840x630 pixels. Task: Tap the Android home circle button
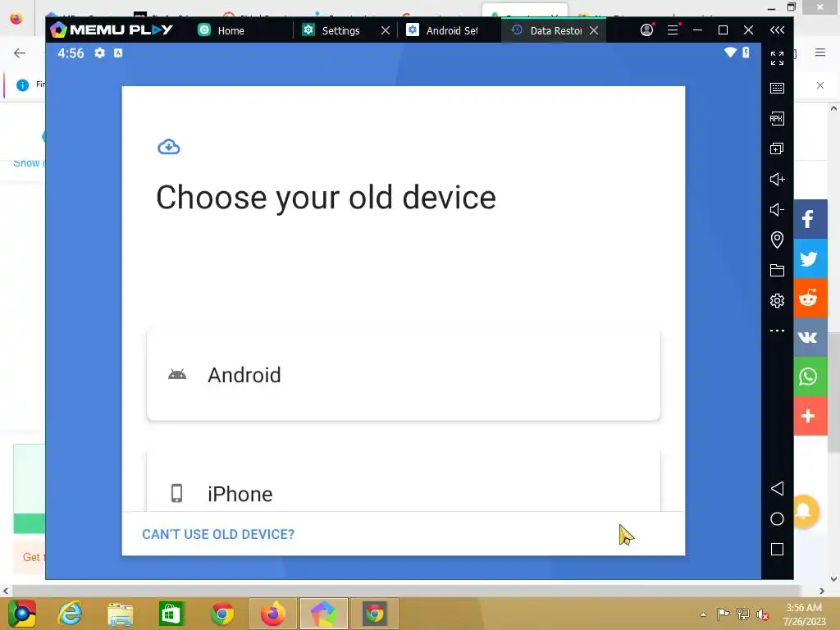coord(777,519)
